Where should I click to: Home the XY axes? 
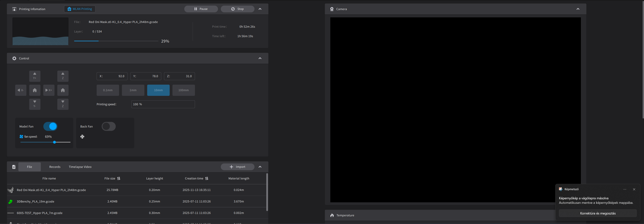point(35,90)
